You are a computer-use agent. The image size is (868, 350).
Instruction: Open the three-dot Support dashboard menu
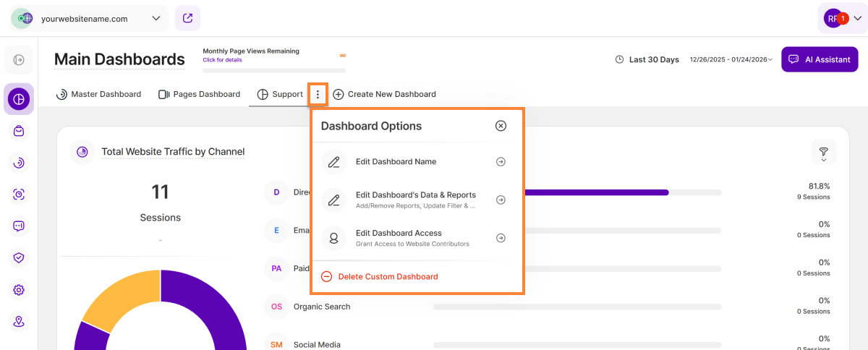tap(318, 94)
